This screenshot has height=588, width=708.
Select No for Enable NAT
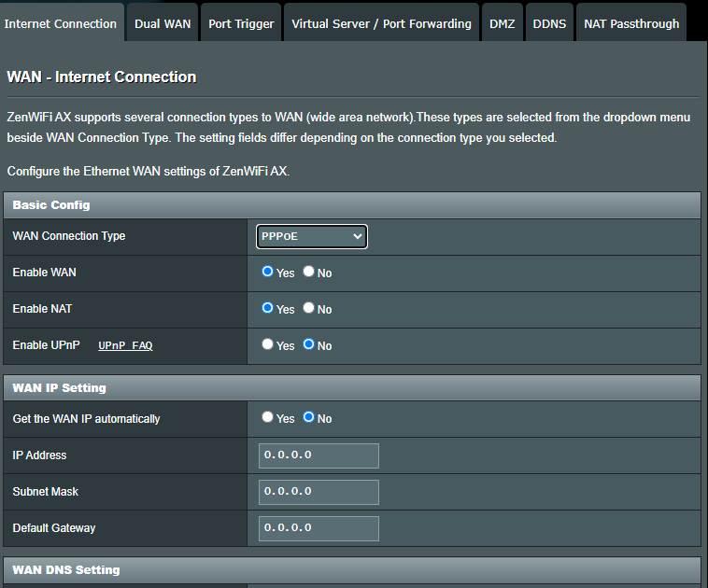(309, 308)
